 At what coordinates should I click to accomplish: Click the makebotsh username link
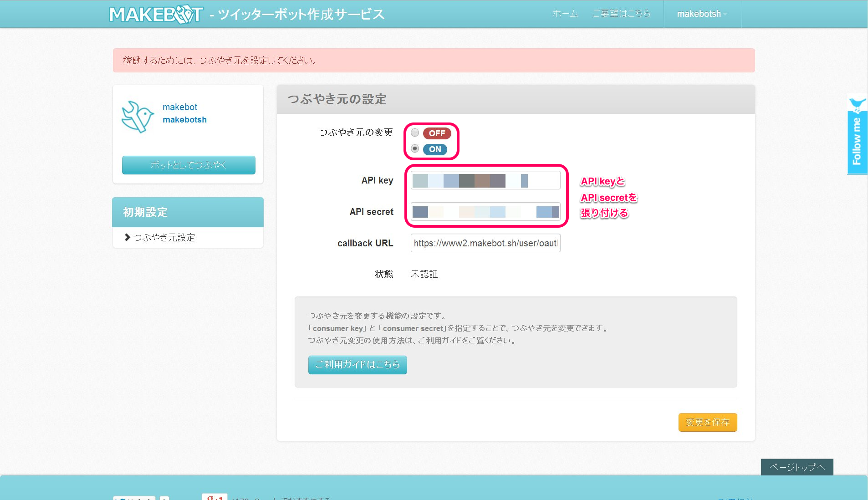(184, 120)
